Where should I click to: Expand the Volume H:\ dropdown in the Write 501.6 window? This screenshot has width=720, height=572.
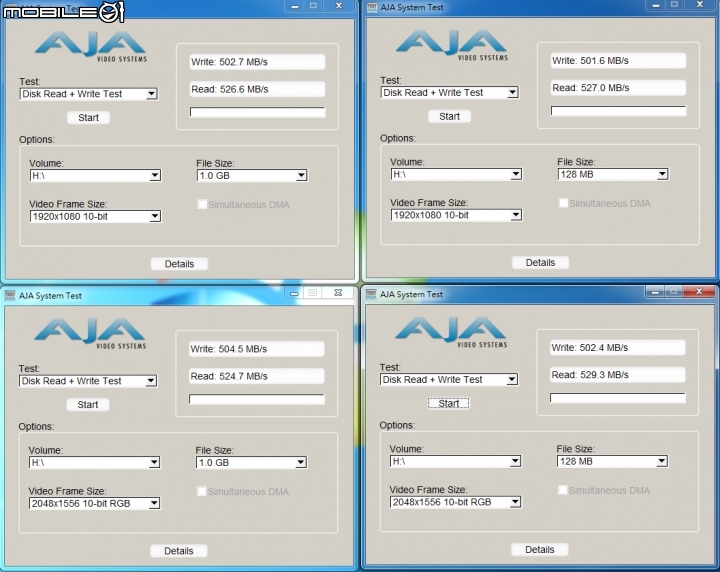coord(456,174)
